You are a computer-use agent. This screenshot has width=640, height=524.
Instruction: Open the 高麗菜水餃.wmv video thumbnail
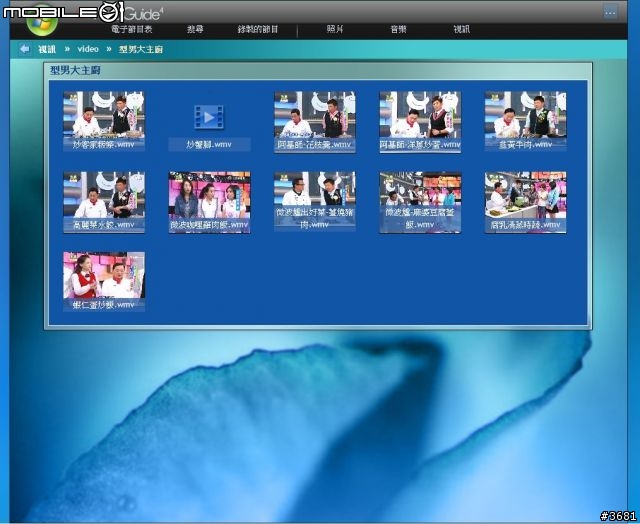(x=104, y=202)
